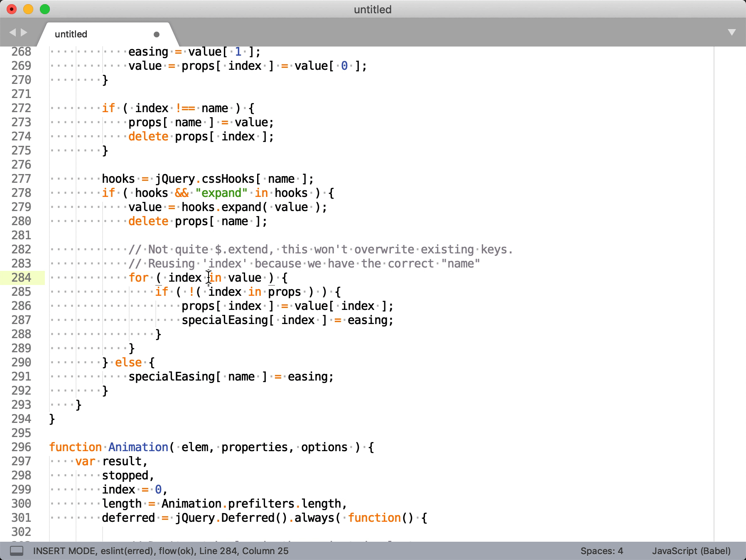Click 'delete' keyword on line 280
The width and height of the screenshot is (746, 560).
(148, 221)
